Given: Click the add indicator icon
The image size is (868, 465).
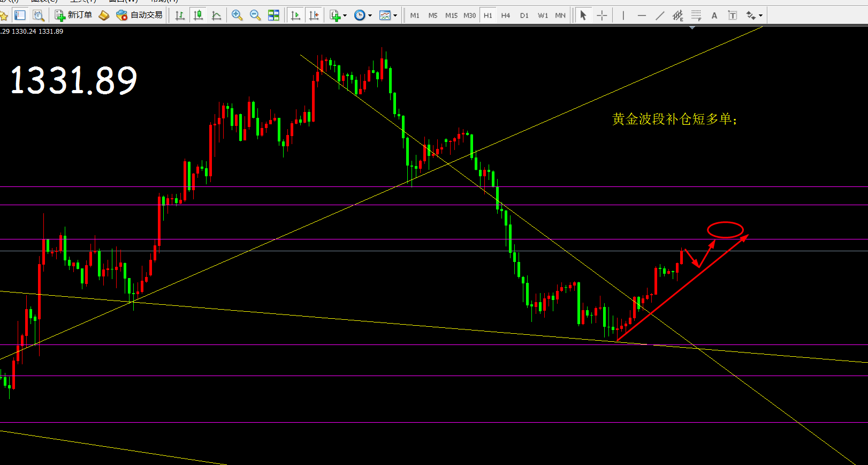Looking at the screenshot, I should (x=335, y=15).
